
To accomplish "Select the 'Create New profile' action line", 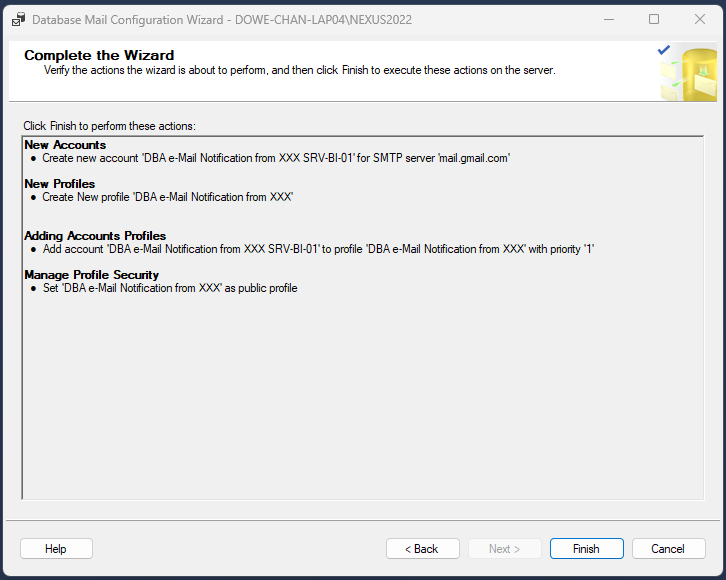I will tap(167, 197).
